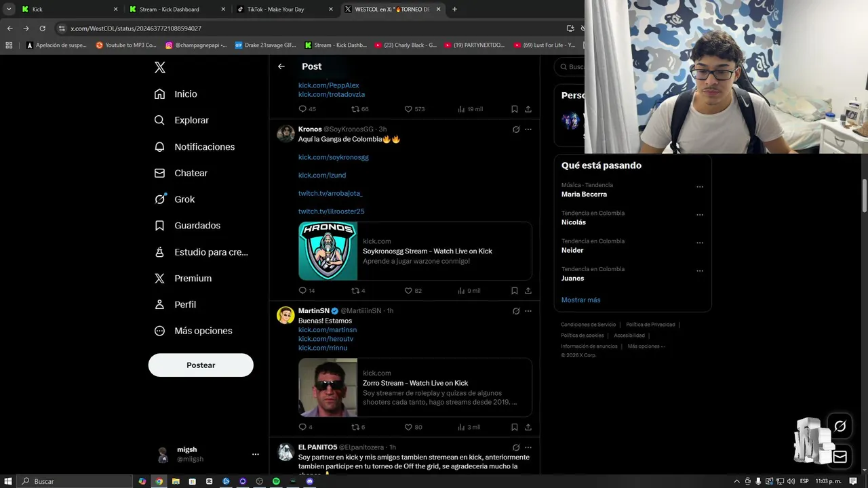Open the X logo home icon

[x=160, y=67]
